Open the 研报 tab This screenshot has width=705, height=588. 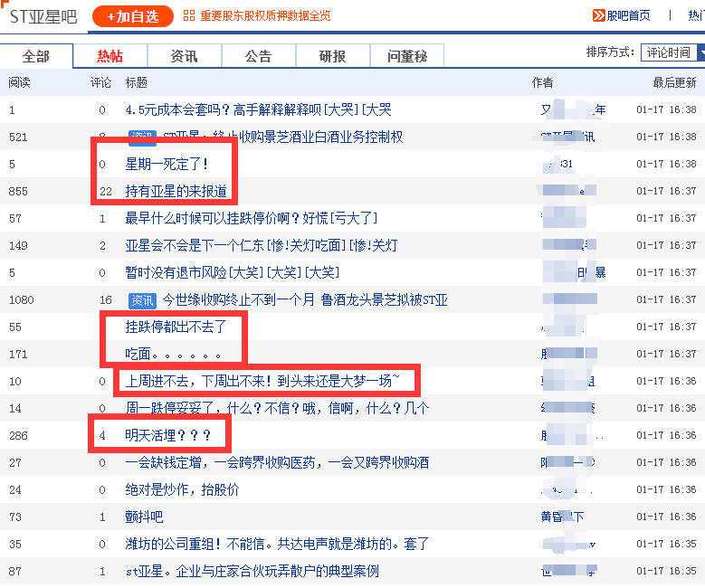(332, 56)
